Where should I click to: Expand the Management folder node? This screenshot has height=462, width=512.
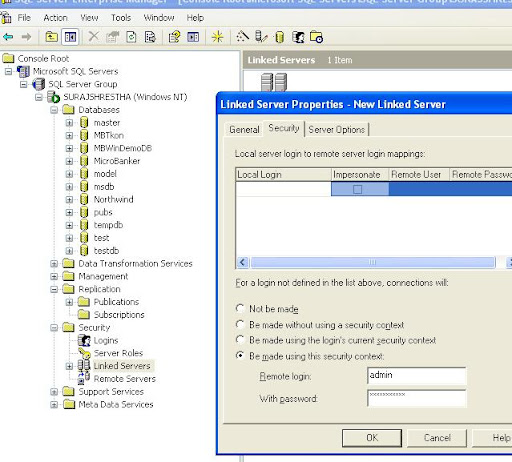[x=54, y=276]
